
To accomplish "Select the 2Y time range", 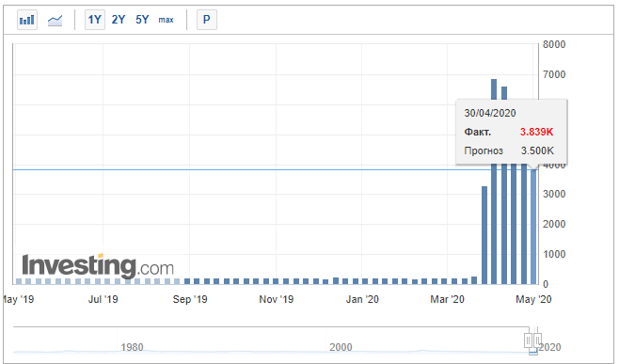I will click(x=119, y=20).
